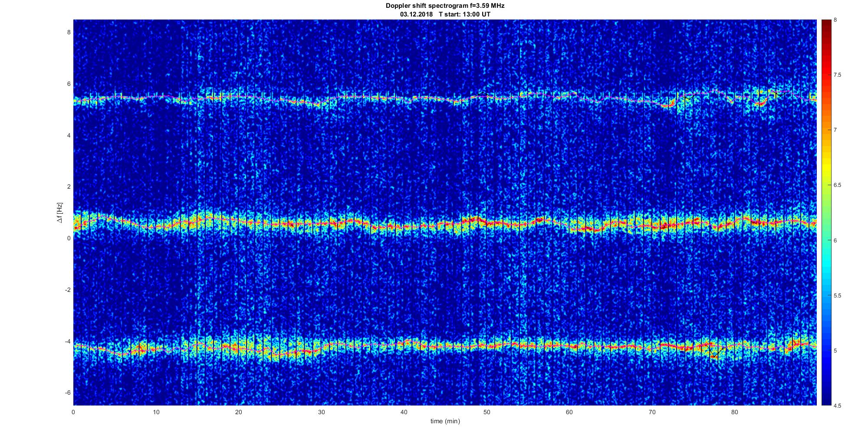Click the x-axis label 'time (min)'

445,421
